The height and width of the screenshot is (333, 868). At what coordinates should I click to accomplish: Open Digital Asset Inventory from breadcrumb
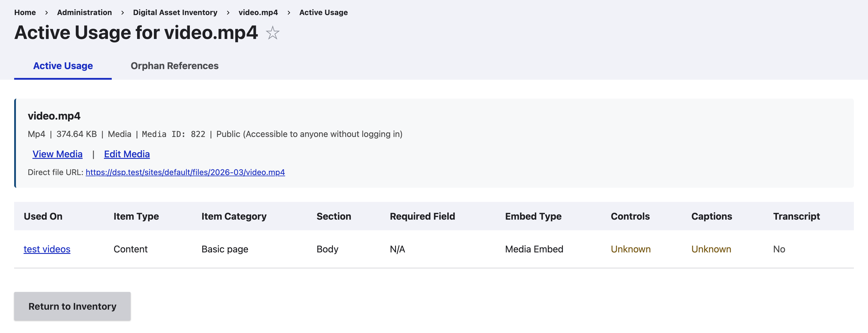175,12
